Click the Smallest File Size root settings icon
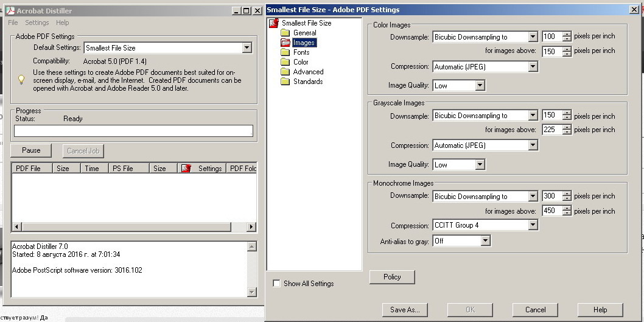The height and width of the screenshot is (322, 644). click(274, 23)
